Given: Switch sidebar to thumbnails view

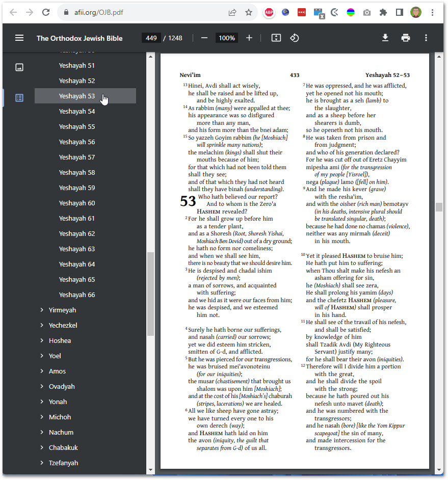Looking at the screenshot, I should point(19,67).
